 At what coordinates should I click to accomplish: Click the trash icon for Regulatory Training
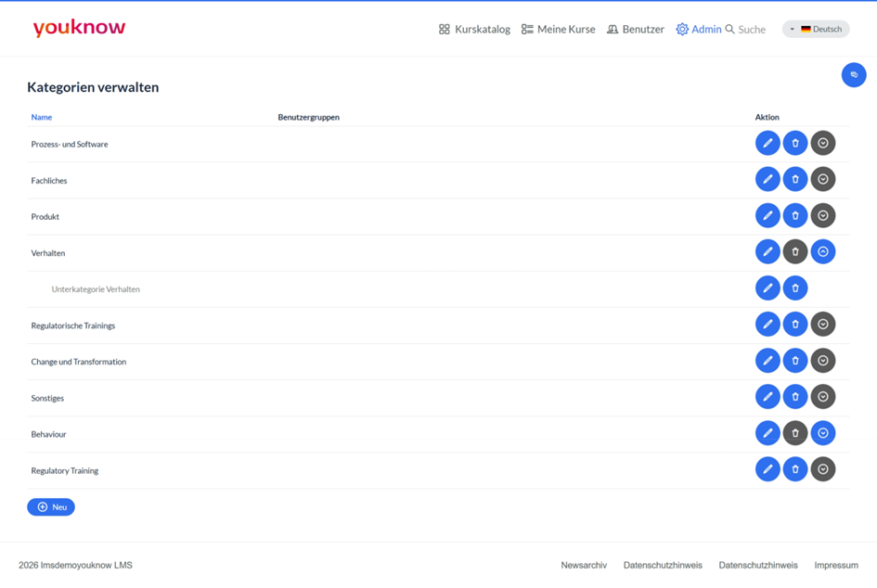[x=794, y=469]
